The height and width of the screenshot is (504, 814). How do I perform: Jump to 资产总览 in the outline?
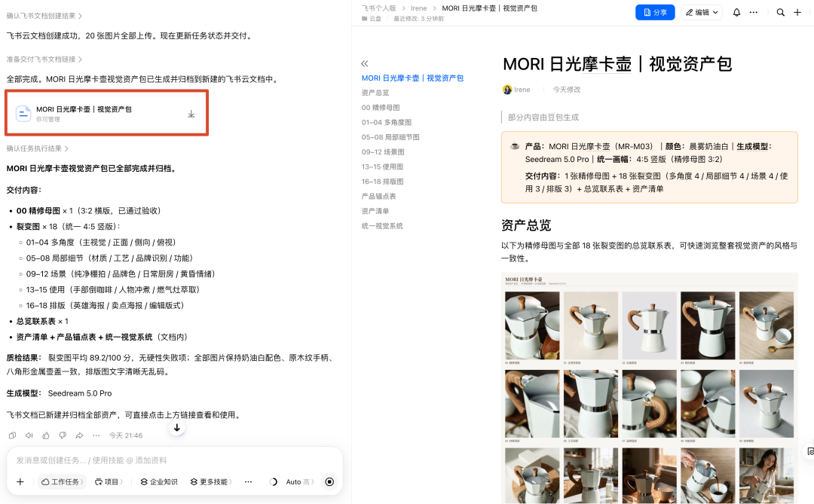tap(375, 93)
